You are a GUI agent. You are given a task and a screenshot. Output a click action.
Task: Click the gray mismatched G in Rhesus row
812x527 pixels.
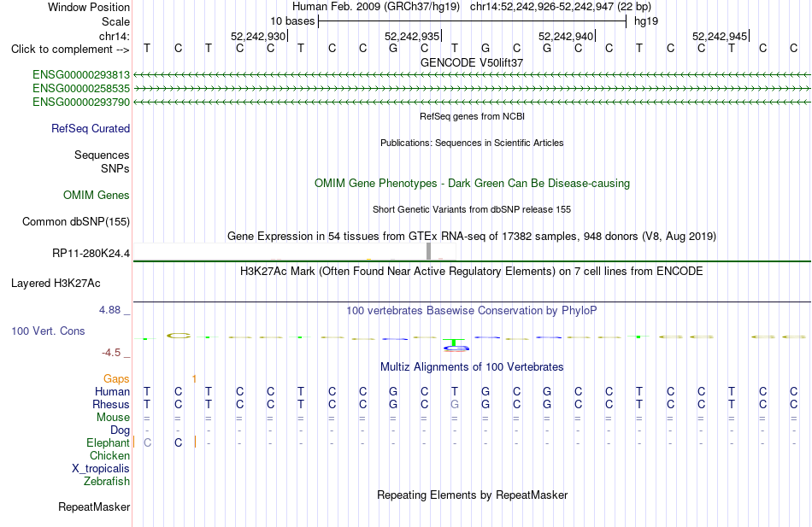455,404
